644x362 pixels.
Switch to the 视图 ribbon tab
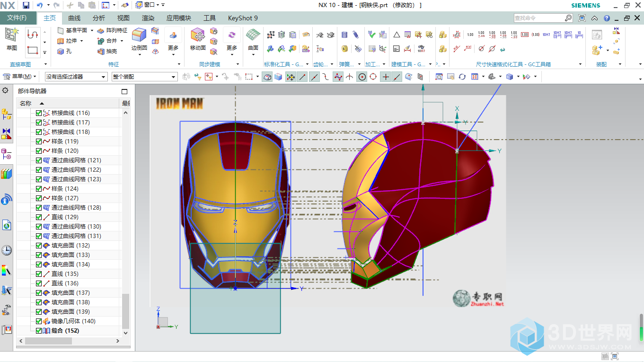(x=124, y=18)
